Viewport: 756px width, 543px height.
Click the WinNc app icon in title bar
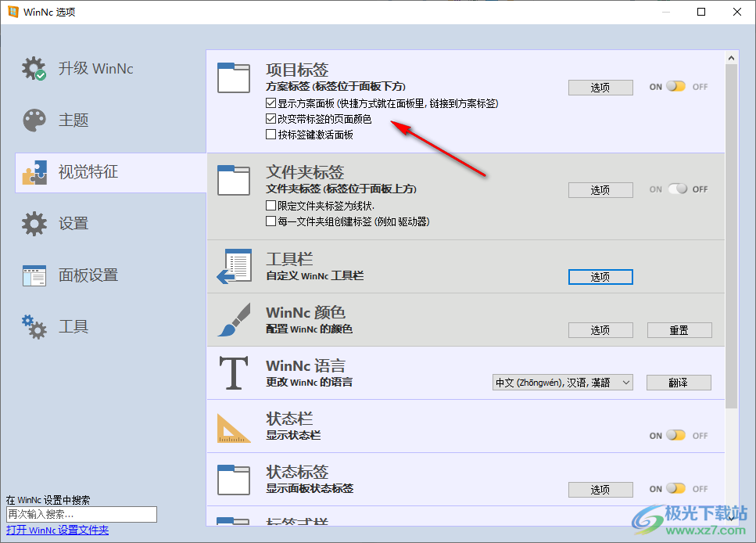point(13,12)
